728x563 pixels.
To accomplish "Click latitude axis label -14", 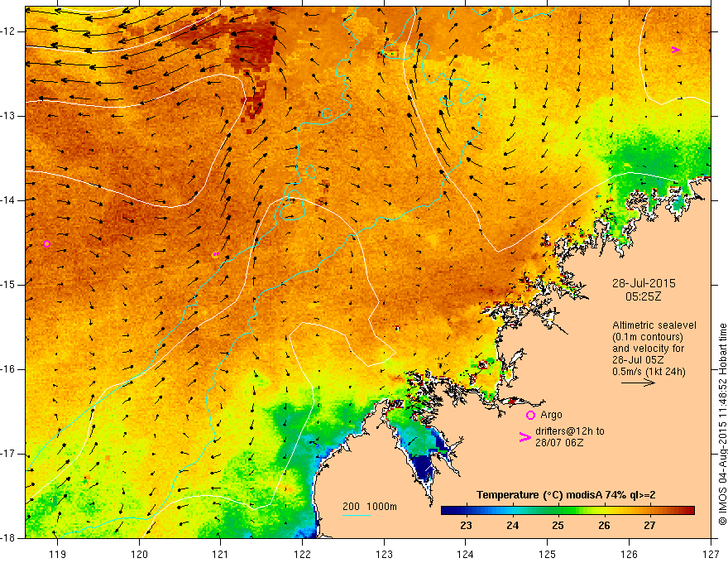I will (9, 200).
